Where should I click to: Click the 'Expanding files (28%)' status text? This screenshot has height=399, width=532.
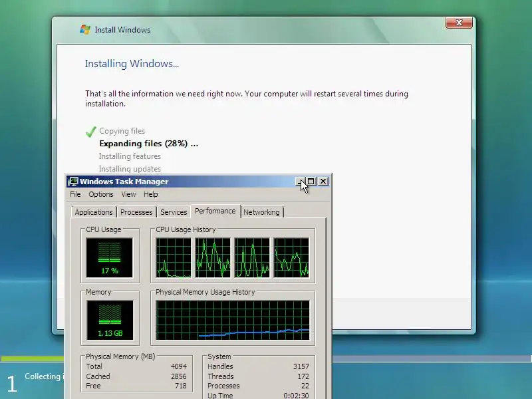pos(148,144)
